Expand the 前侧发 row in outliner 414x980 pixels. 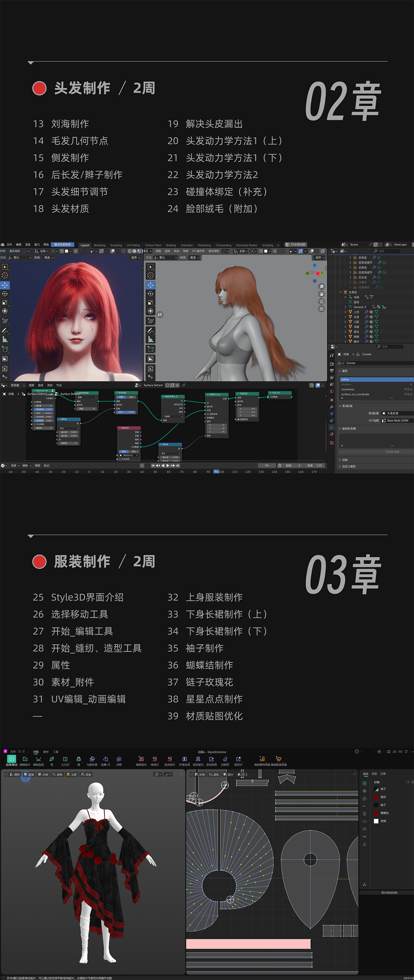point(350,257)
